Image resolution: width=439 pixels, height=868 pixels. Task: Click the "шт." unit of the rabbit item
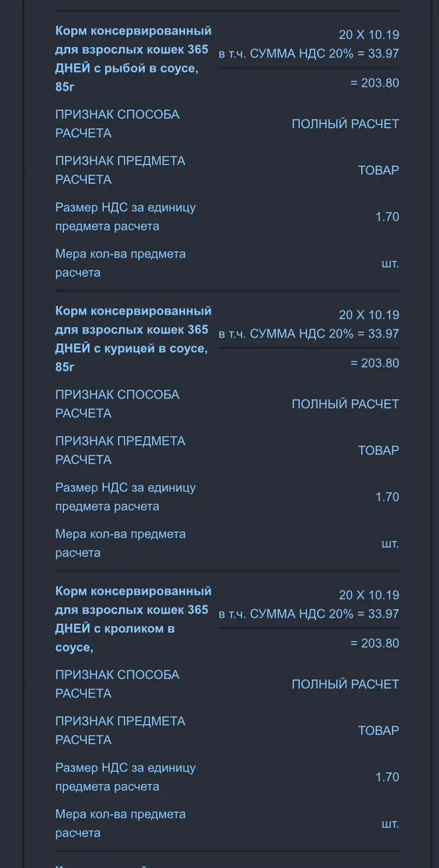(x=390, y=824)
